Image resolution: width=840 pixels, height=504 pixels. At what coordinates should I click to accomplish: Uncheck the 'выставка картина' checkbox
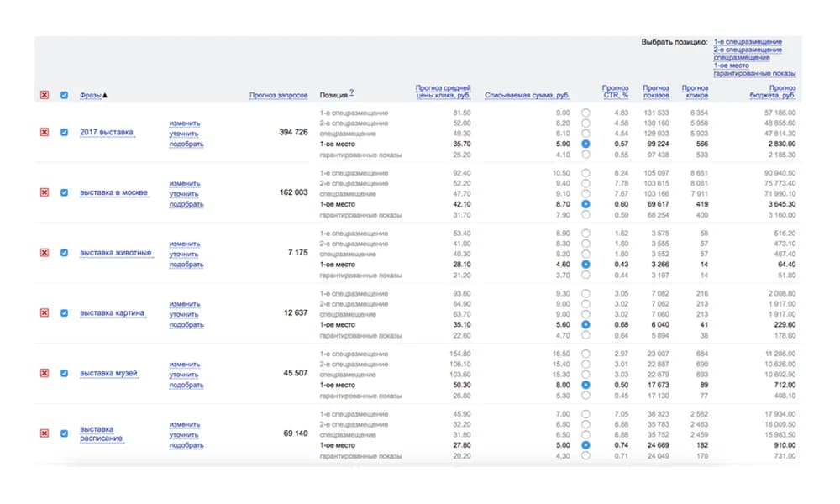65,312
